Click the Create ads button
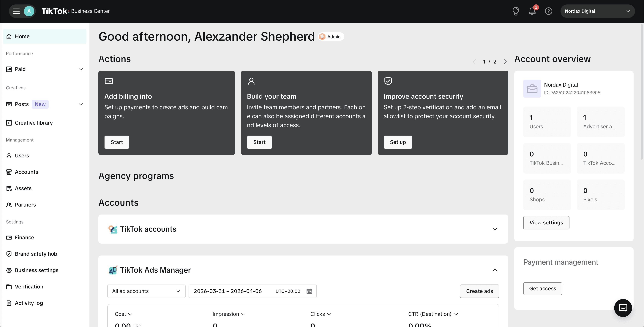The image size is (644, 327). (x=479, y=291)
